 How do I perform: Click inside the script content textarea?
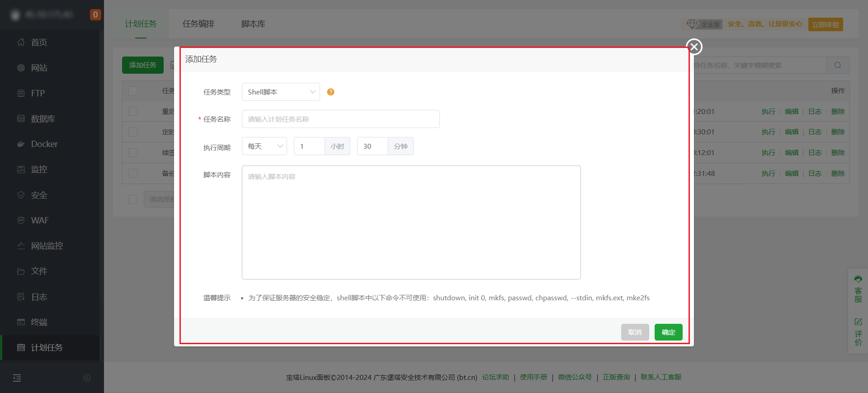coord(411,222)
